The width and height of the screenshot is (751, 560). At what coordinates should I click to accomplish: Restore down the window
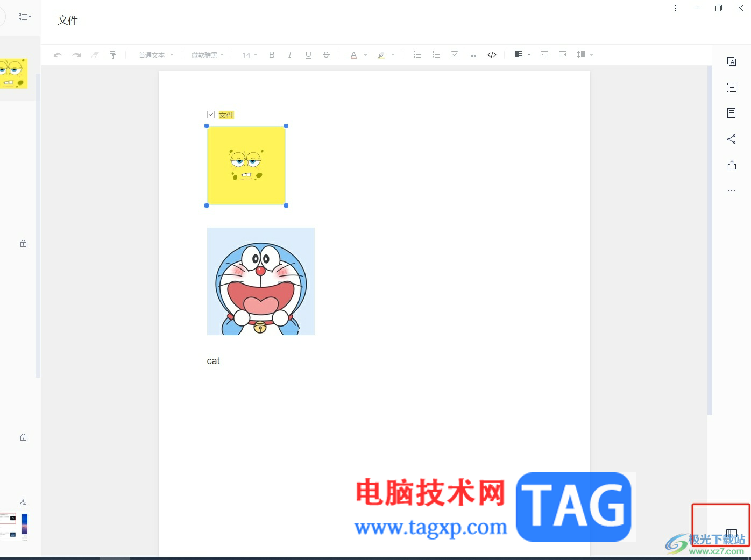click(719, 8)
